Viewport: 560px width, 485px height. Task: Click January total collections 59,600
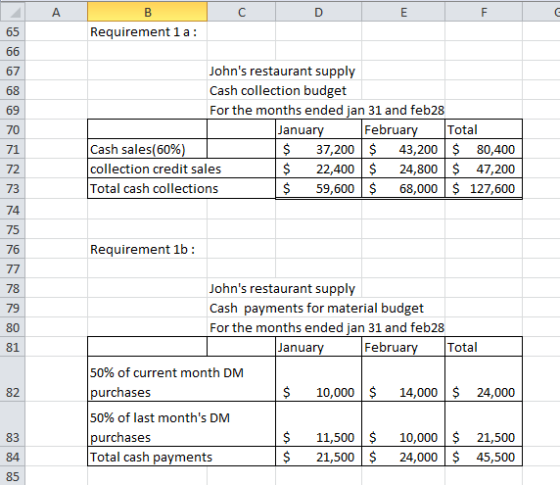tap(319, 188)
